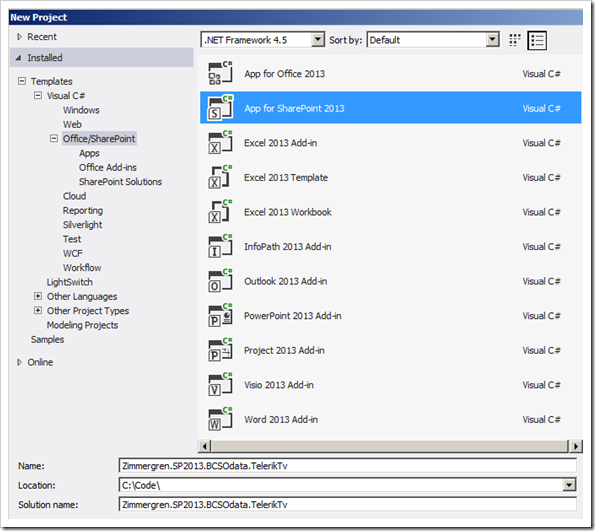The width and height of the screenshot is (595, 531).
Task: Choose the InfoPath 2013 Add-in name
Action: pos(288,246)
